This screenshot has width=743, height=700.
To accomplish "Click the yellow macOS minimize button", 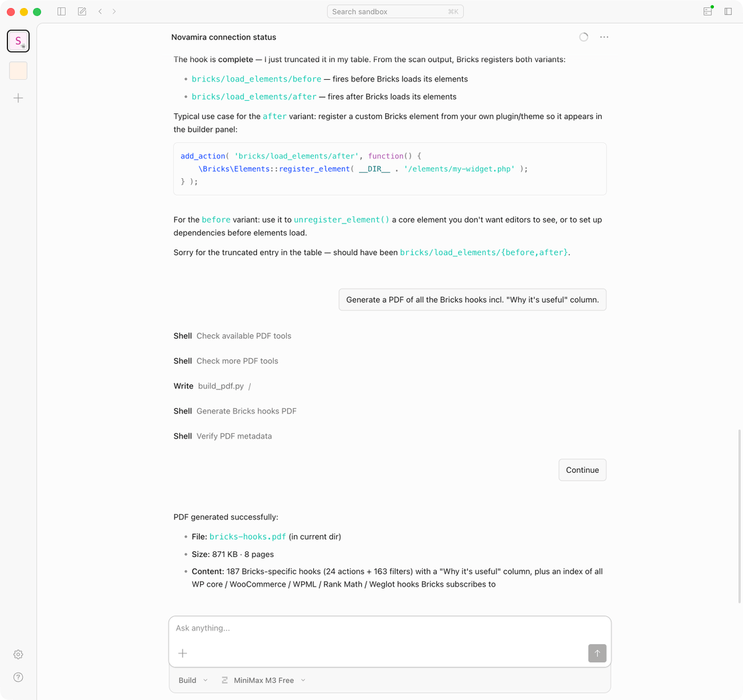I will pyautogui.click(x=24, y=12).
